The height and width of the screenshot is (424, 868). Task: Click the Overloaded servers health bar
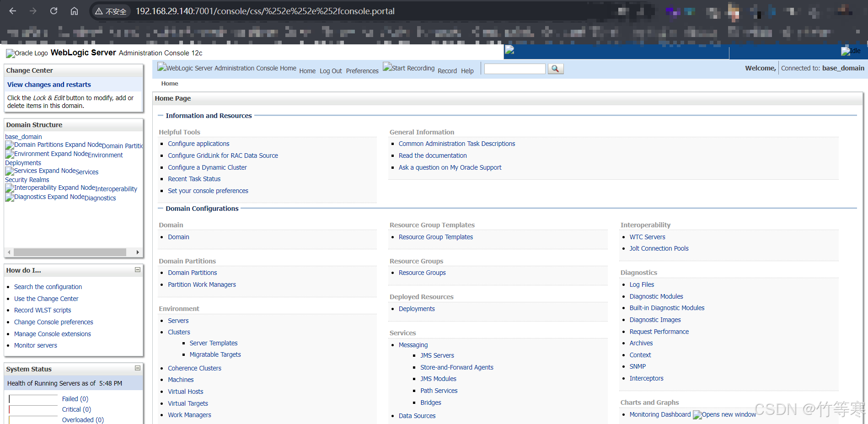(33, 420)
